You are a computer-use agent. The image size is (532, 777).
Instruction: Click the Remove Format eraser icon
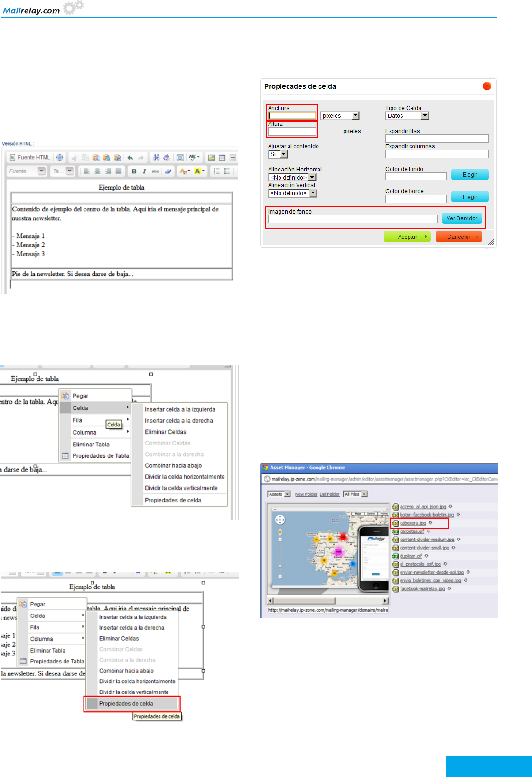click(168, 171)
